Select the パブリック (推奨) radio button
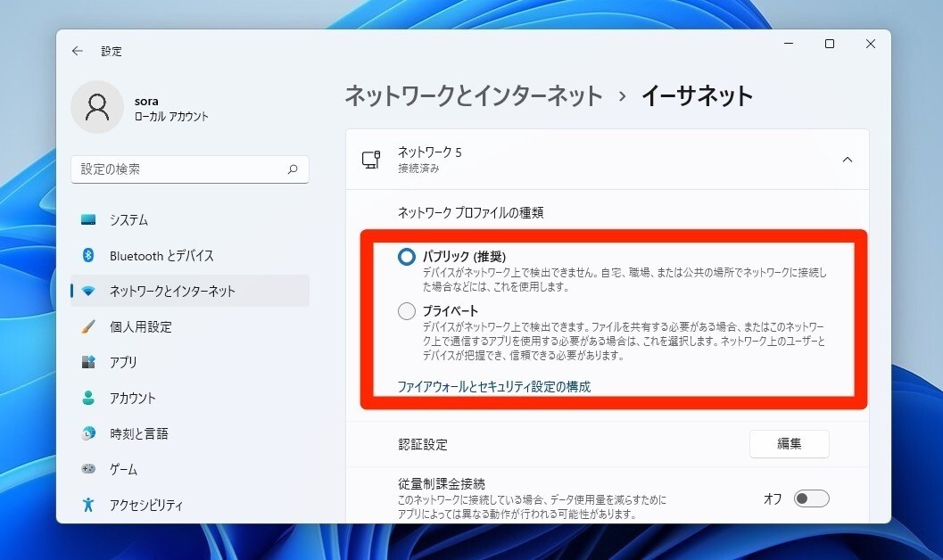 pos(406,256)
